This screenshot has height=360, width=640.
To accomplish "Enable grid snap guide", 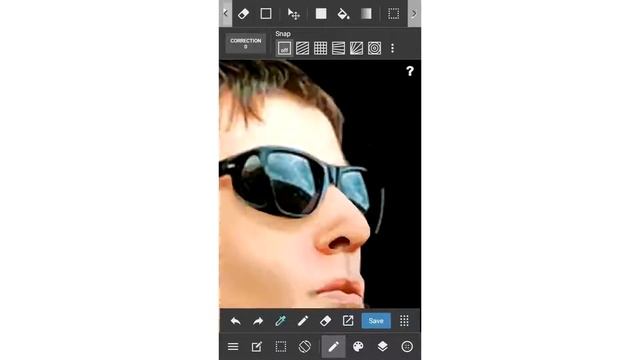I will click(320, 49).
